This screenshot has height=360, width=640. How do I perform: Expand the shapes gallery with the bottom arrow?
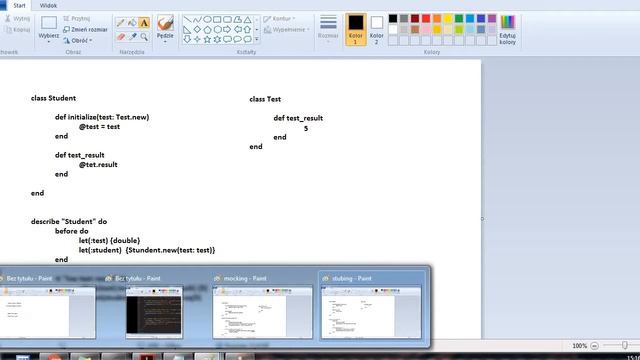[257, 39]
